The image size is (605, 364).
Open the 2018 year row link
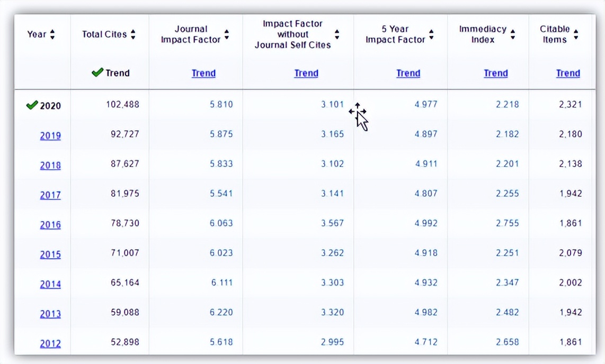[x=50, y=165]
